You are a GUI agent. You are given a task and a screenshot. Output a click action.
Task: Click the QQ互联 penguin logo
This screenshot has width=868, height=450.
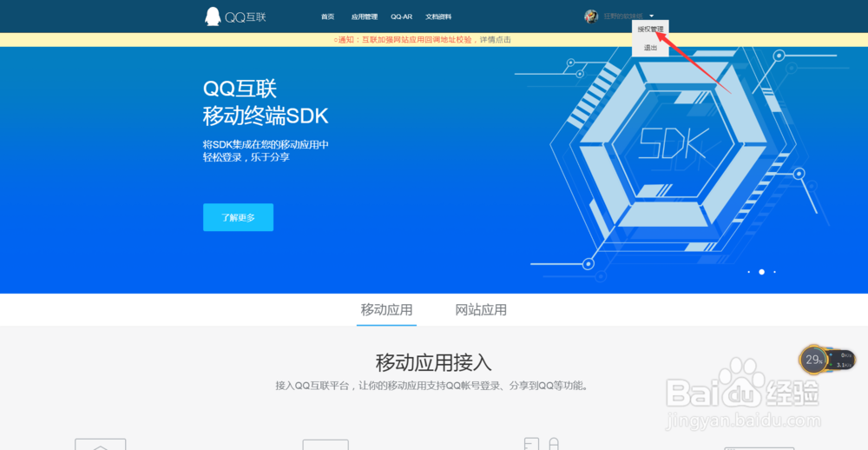click(235, 17)
